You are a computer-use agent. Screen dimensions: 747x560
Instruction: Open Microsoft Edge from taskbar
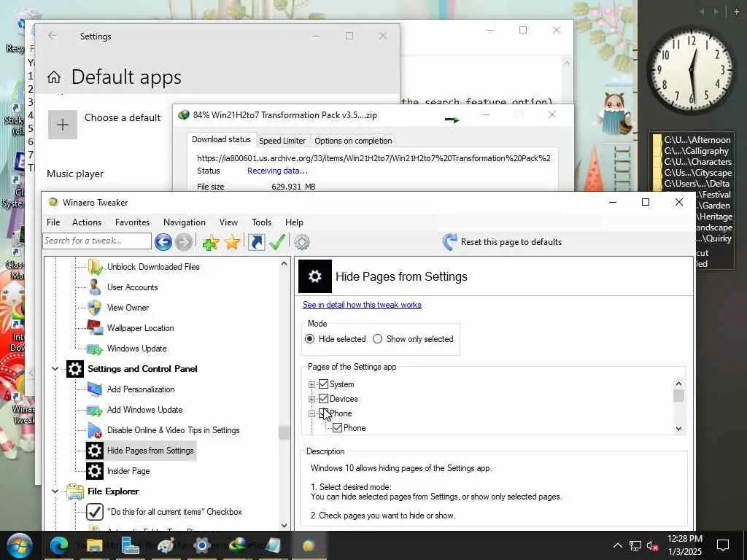(59, 545)
